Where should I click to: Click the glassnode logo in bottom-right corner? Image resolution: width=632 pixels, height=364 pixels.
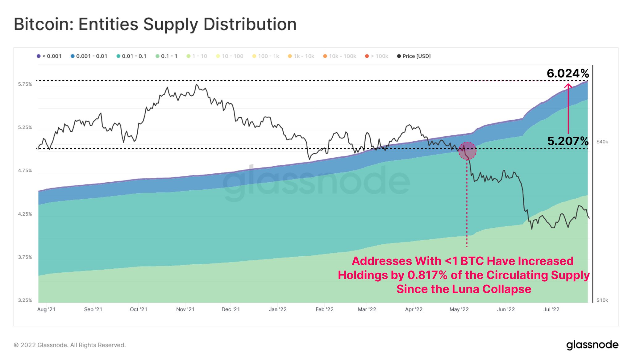[592, 345]
